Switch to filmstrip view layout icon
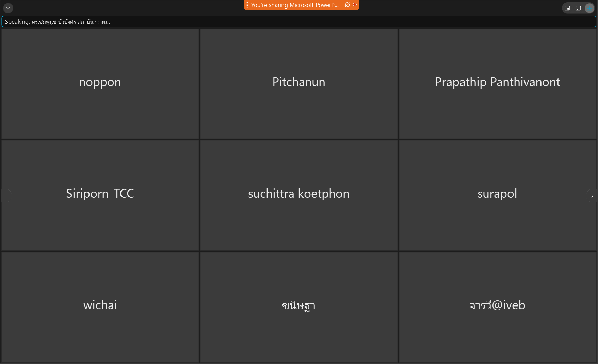Image resolution: width=598 pixels, height=364 pixels. (578, 8)
